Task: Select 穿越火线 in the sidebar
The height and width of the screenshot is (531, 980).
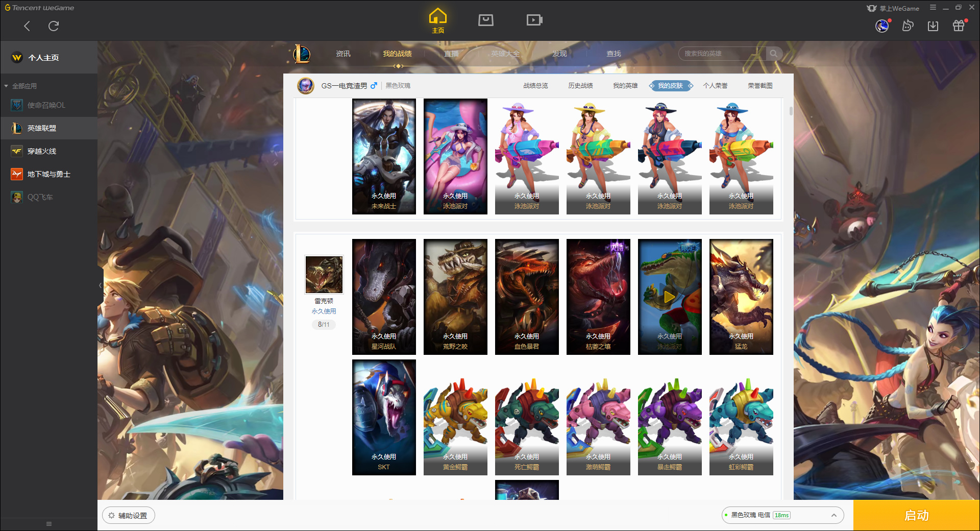Action: [x=49, y=151]
